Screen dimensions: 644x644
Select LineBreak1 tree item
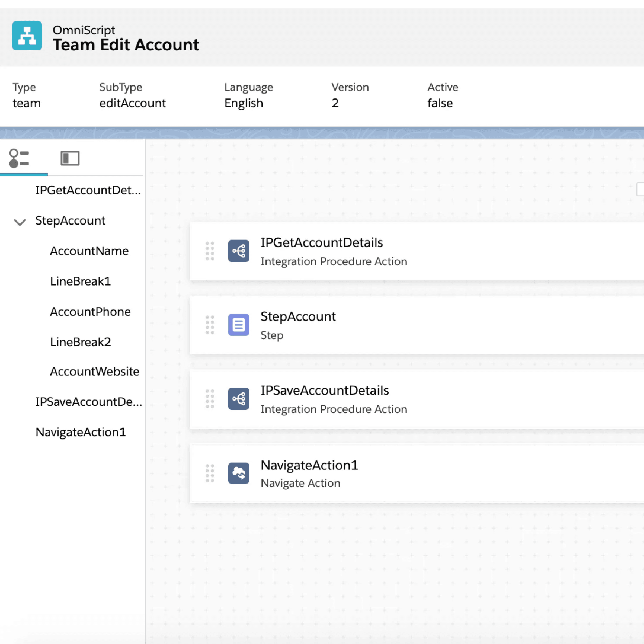coord(80,281)
